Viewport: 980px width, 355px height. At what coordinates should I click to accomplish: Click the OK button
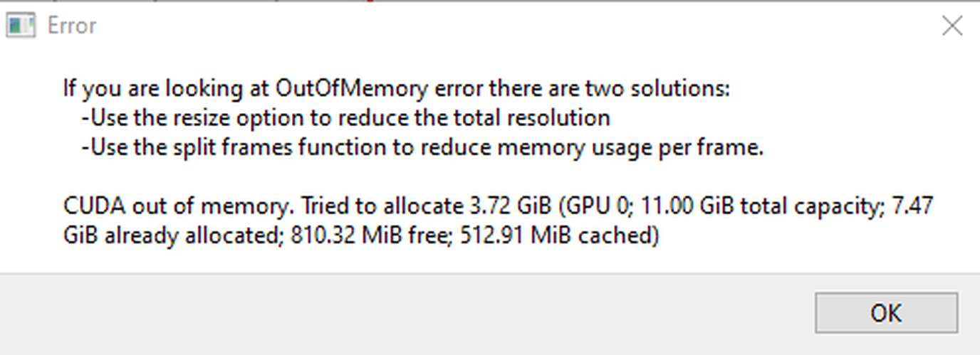885,313
